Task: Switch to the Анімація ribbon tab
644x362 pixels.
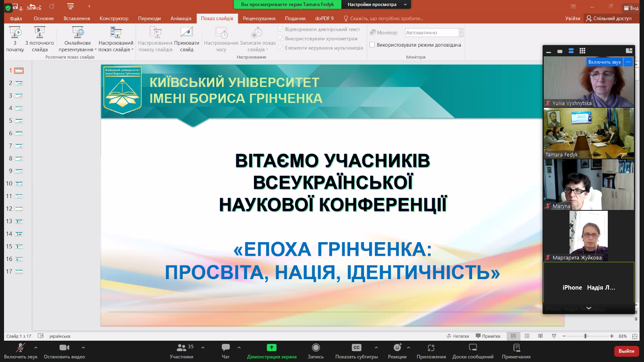Action: point(181,19)
